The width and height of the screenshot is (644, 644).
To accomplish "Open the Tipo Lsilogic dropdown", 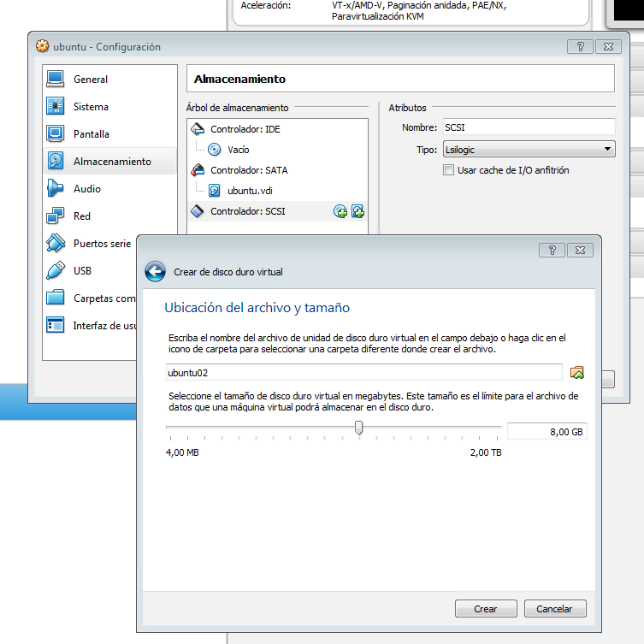I will [x=528, y=150].
